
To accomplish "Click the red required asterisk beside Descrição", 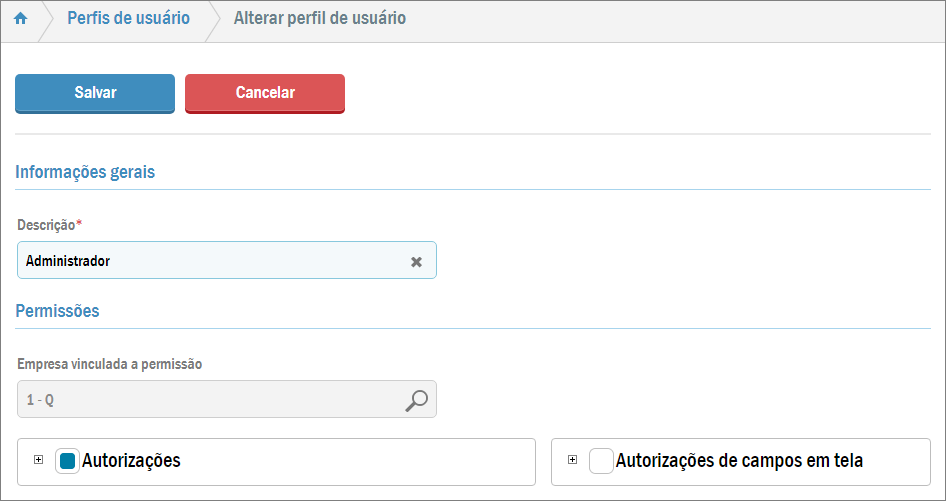I will click(79, 224).
